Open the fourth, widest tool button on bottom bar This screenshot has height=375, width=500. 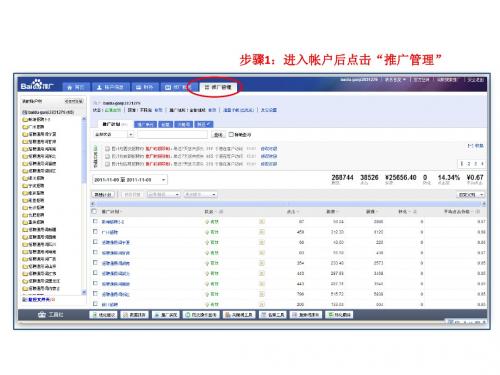pos(201,315)
